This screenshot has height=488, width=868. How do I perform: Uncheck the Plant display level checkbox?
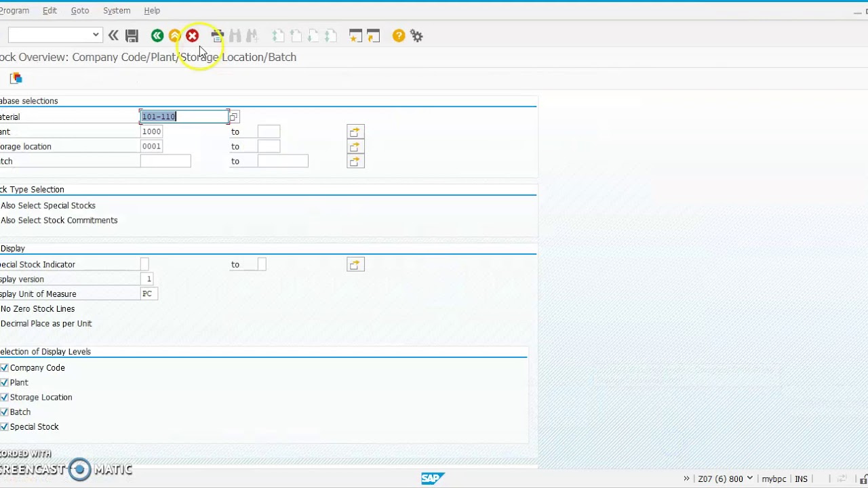point(4,382)
